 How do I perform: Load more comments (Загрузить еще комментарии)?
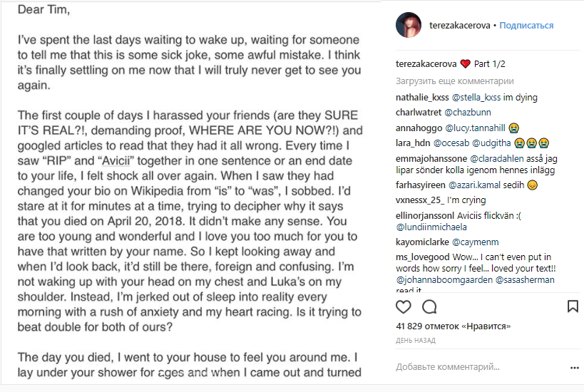click(x=454, y=81)
